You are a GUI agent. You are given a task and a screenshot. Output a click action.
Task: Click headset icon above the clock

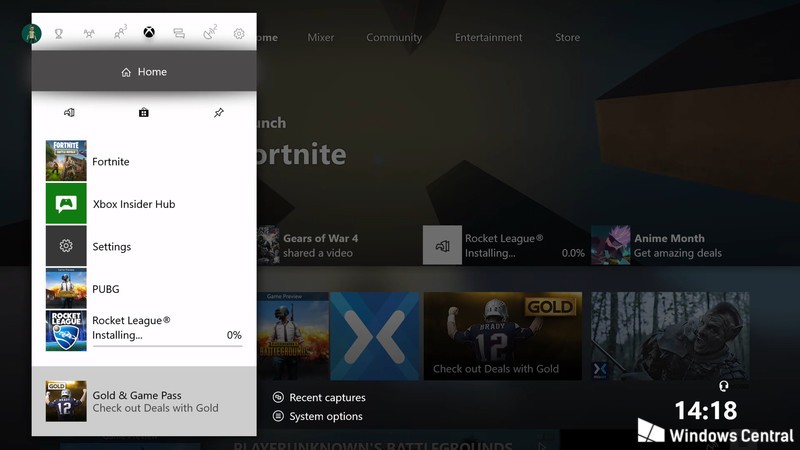pyautogui.click(x=723, y=386)
